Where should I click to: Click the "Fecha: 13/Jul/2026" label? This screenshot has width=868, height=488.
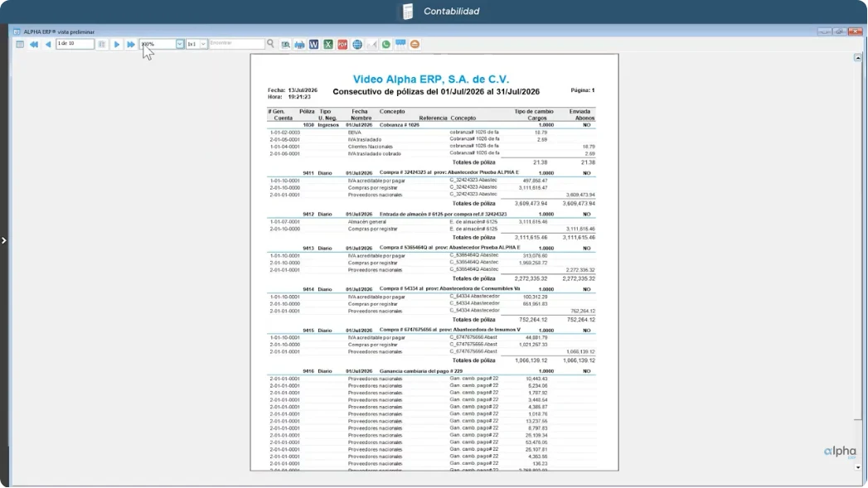293,90
